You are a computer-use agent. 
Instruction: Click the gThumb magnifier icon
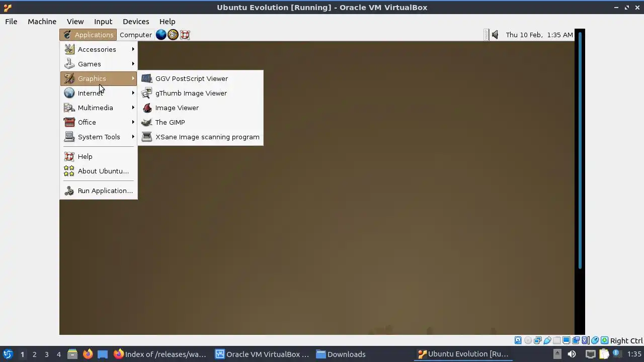click(x=146, y=93)
